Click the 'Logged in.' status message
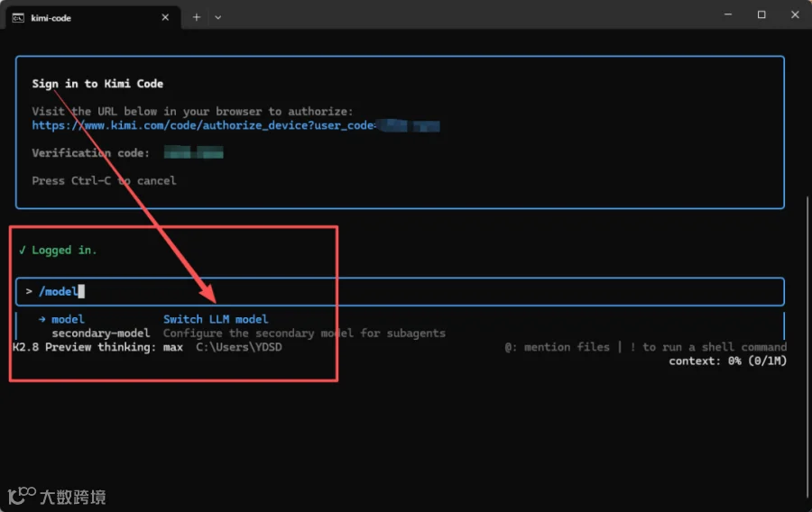This screenshot has height=512, width=812. pyautogui.click(x=58, y=251)
